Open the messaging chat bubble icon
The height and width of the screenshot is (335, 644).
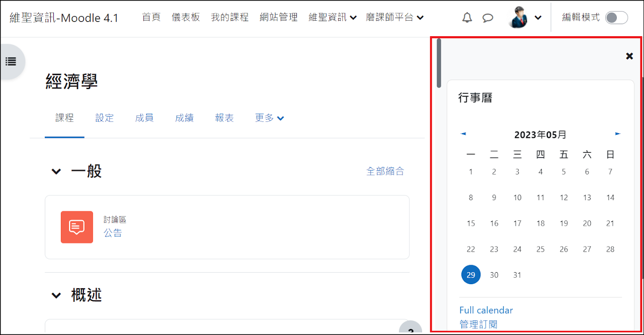488,18
